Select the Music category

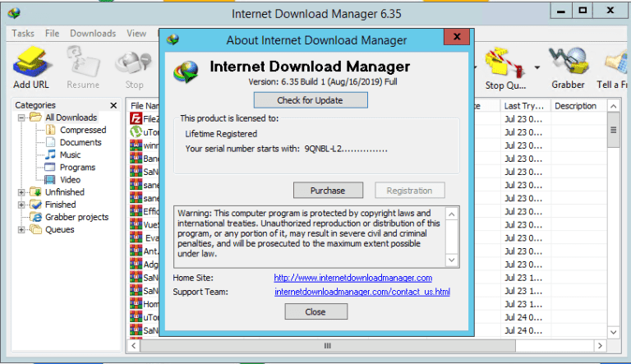click(70, 155)
